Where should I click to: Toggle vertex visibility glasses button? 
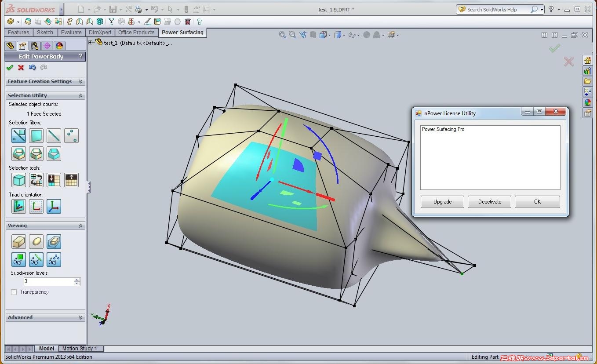54,259
